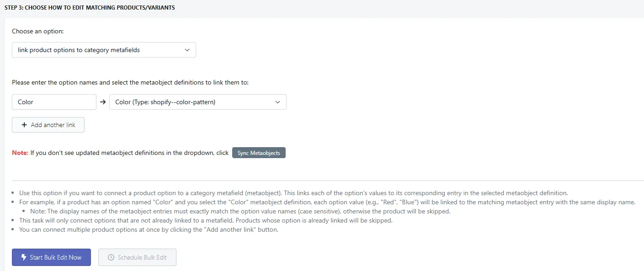Click the right arrow icon beside Color field
The width and height of the screenshot is (644, 271).
103,102
